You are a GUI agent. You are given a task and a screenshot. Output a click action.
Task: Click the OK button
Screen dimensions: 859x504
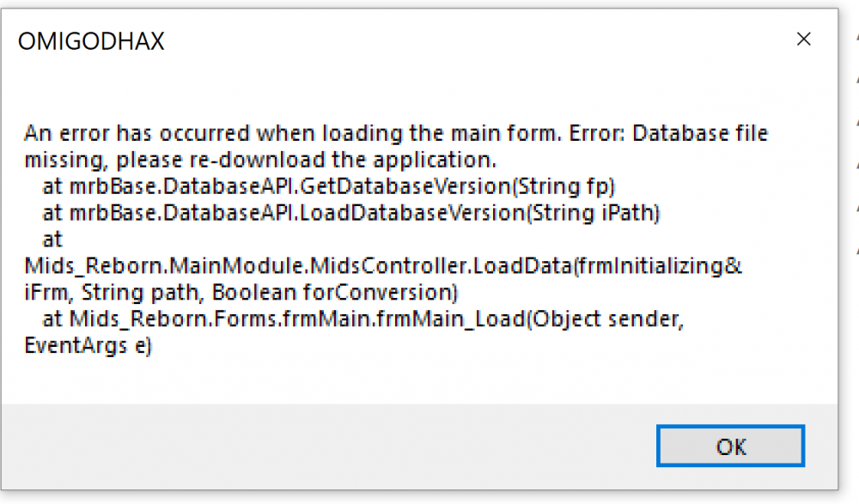pos(729,446)
